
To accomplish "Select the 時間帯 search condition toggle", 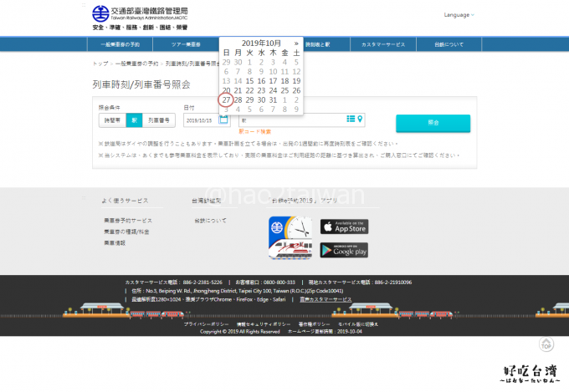I will point(112,120).
